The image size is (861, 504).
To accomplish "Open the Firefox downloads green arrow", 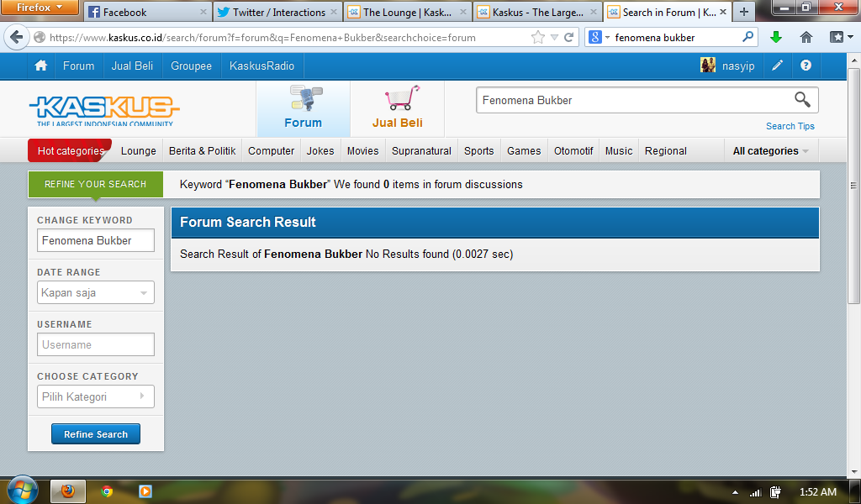I will tap(776, 37).
